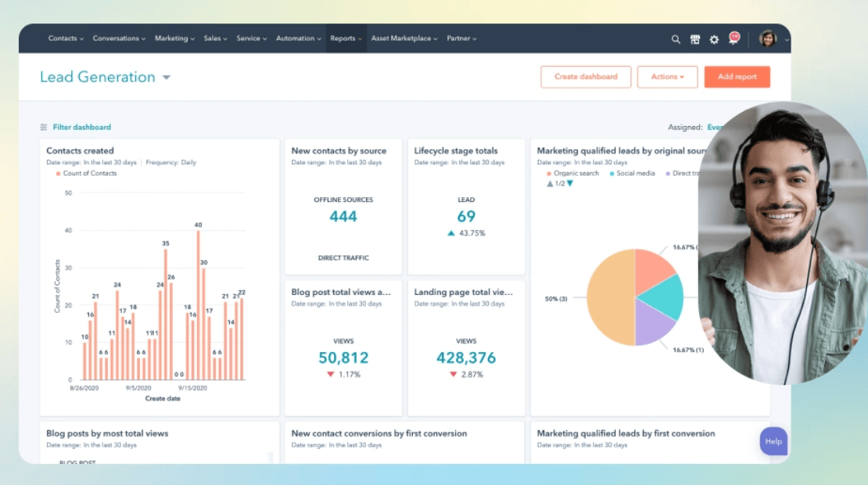Click the 428,376 views value
Screen dimensions: 868x485
tap(466, 357)
